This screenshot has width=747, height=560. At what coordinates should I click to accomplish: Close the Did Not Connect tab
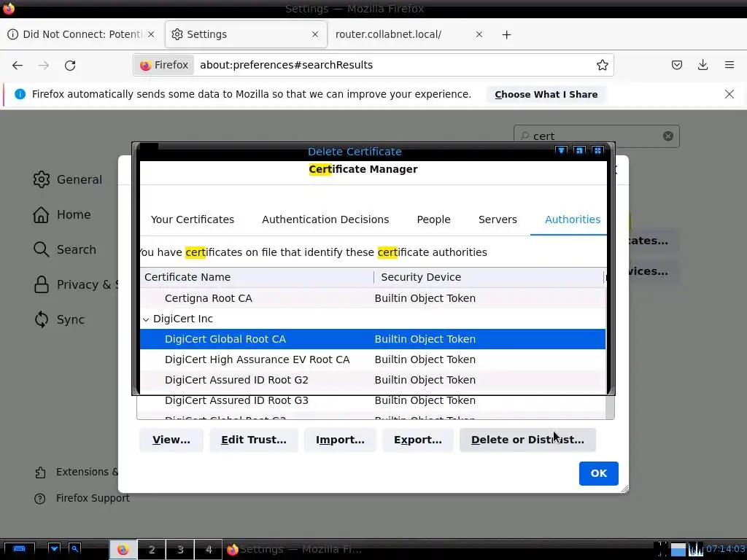151,34
